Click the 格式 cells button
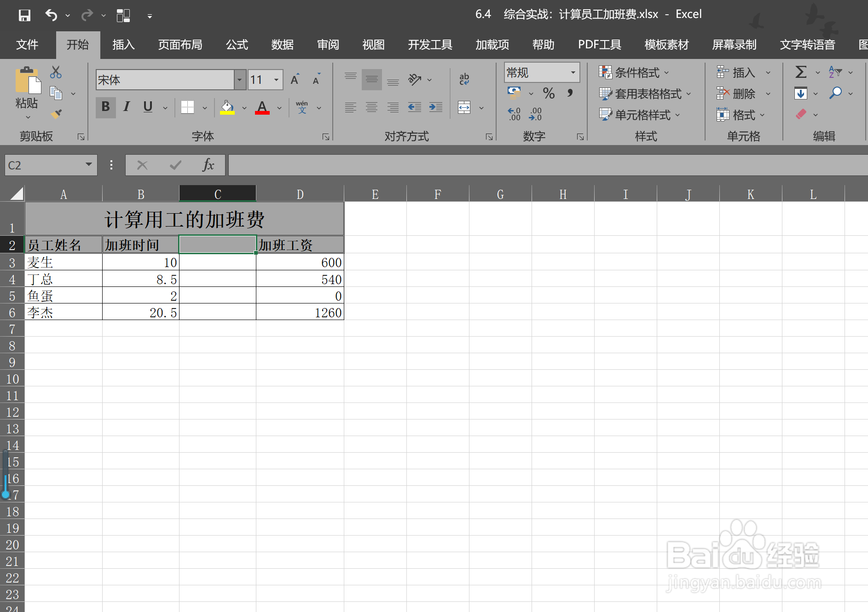Image resolution: width=868 pixels, height=612 pixels. 736,115
